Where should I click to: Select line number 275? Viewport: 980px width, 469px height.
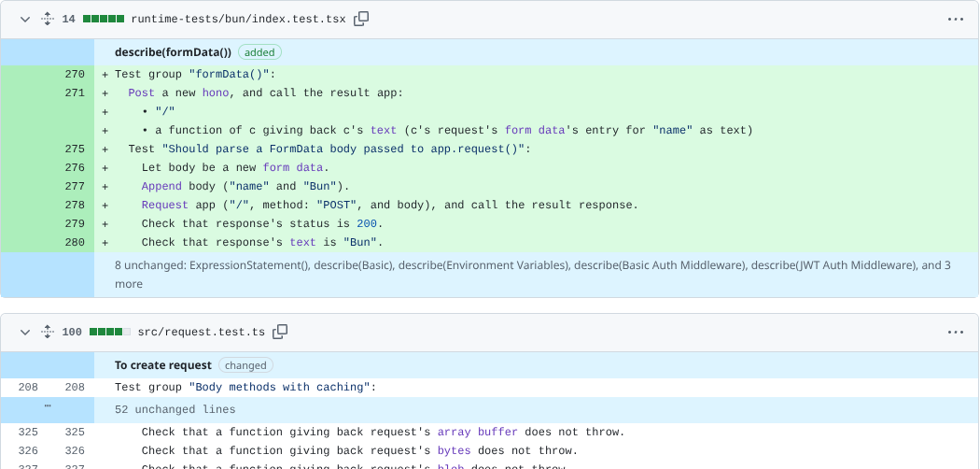[x=75, y=149]
